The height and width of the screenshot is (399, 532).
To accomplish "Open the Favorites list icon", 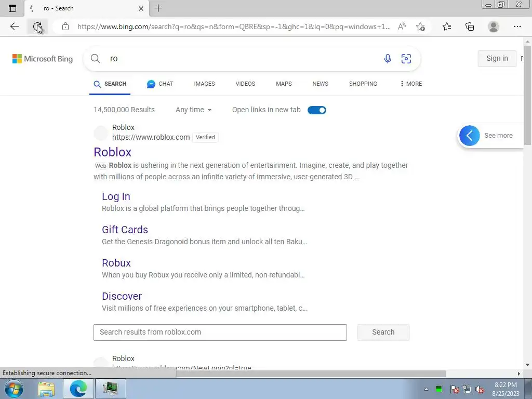I will pos(447,26).
